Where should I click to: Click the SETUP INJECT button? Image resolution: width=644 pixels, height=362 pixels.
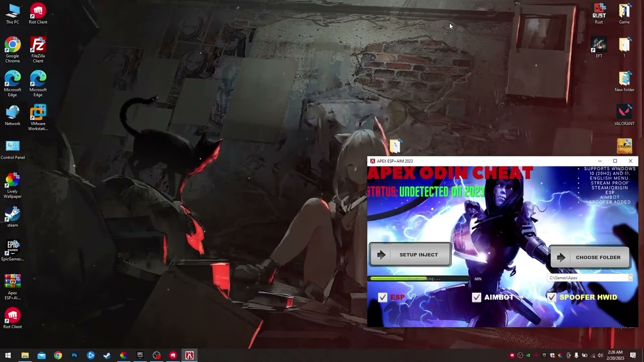(410, 254)
